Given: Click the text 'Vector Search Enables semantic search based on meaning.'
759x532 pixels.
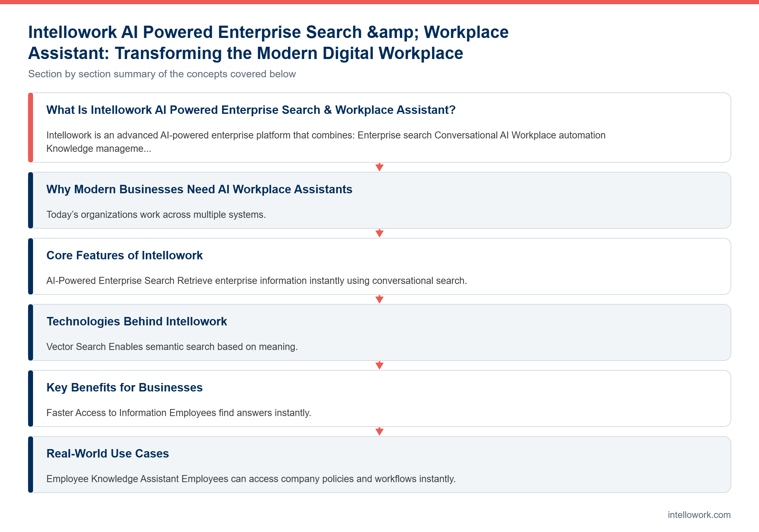Looking at the screenshot, I should 172,347.
